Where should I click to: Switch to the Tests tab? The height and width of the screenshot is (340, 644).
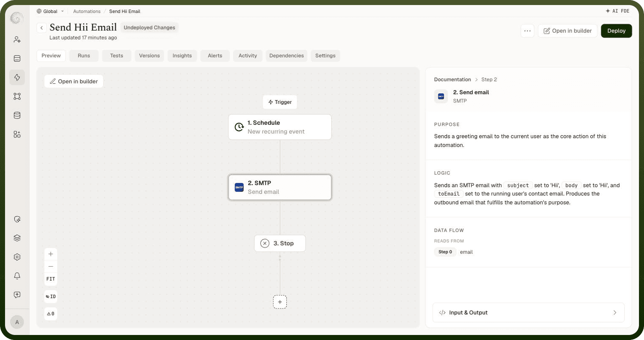(x=117, y=56)
